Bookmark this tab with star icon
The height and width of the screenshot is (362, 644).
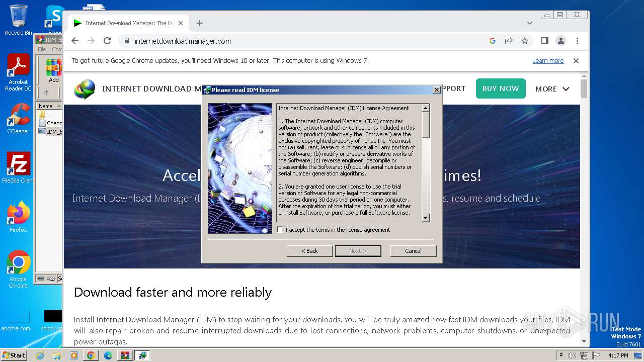(x=525, y=41)
